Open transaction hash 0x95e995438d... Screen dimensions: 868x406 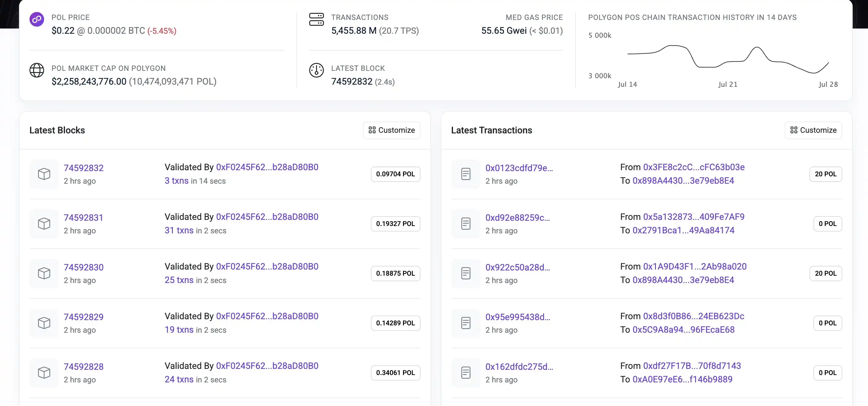tap(518, 317)
